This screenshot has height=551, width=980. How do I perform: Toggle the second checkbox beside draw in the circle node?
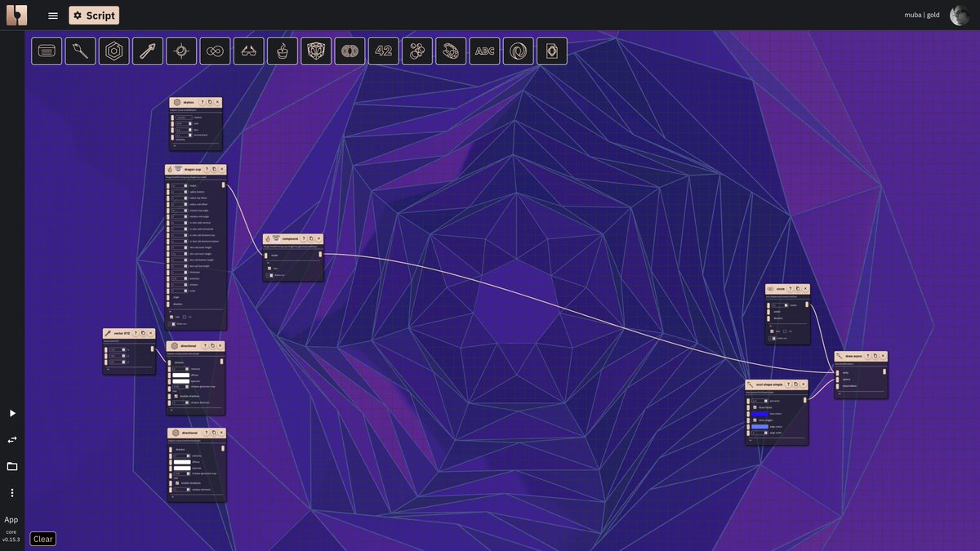785,331
